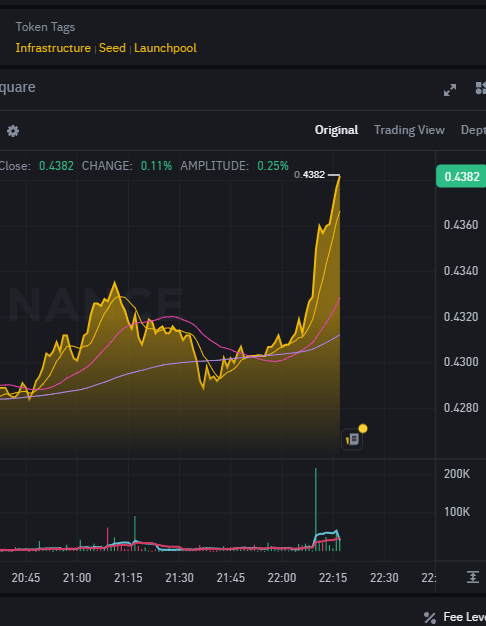
Task: Click the 0.4280 price axis label
Action: pos(461,408)
